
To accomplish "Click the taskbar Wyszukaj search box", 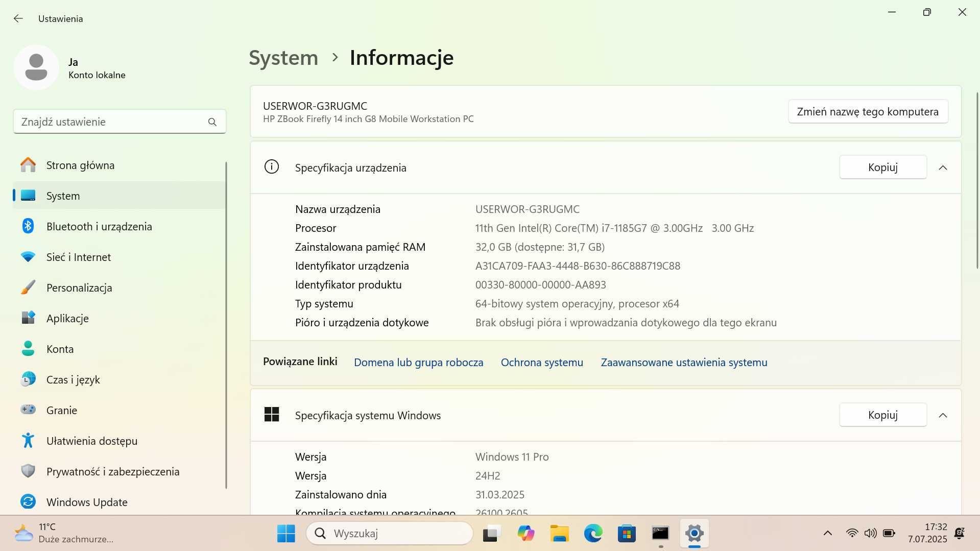I will click(390, 533).
